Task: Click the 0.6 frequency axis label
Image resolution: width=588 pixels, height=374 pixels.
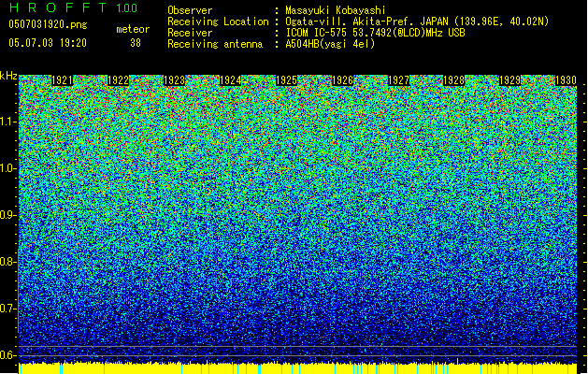Action: [7, 355]
